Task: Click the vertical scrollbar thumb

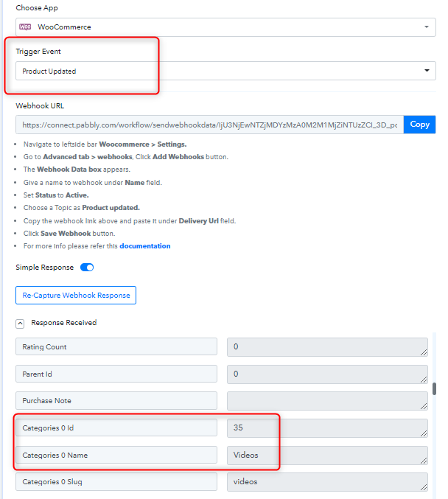Action: click(x=434, y=388)
